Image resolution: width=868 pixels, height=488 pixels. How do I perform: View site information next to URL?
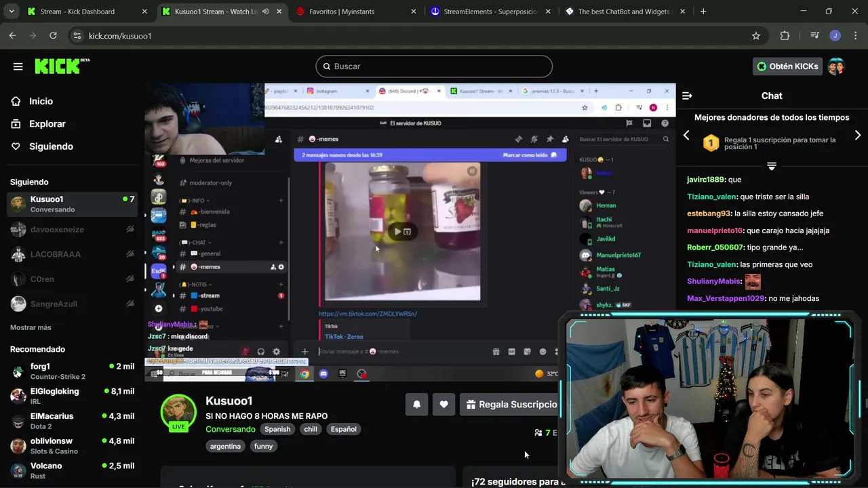tap(77, 36)
